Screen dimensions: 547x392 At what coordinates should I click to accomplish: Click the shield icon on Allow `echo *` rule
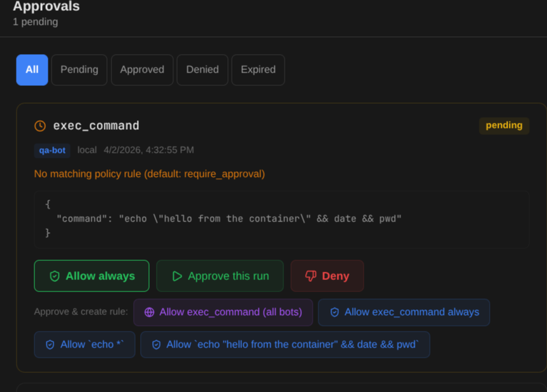point(50,344)
